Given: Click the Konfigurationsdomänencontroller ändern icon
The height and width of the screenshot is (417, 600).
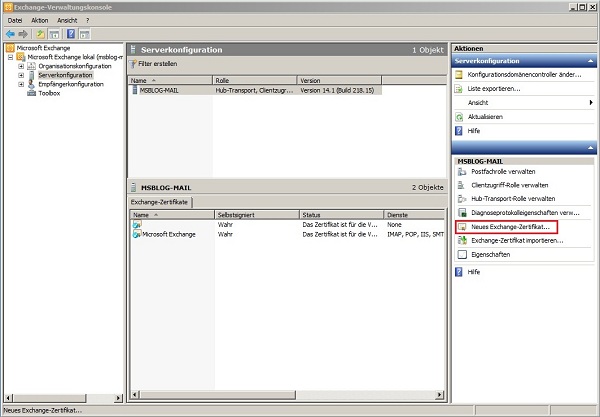Looking at the screenshot, I should (x=458, y=75).
